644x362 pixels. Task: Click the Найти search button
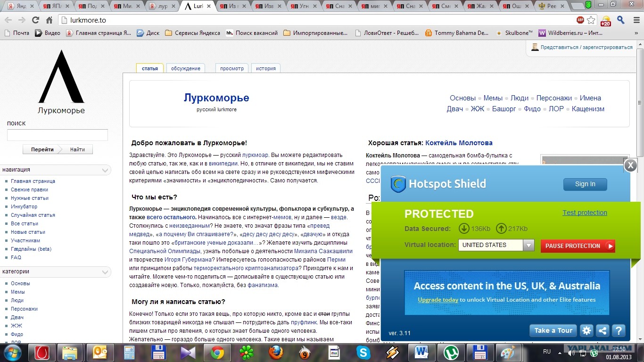point(77,149)
